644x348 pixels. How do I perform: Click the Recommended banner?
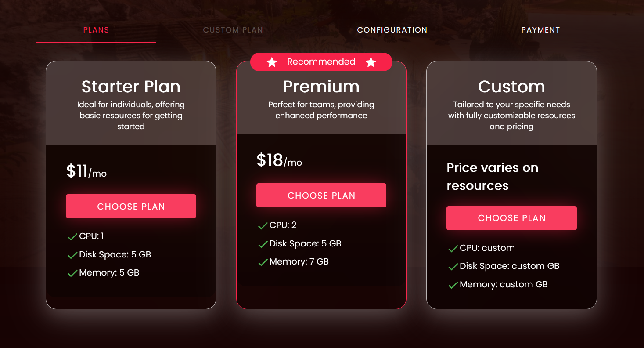click(x=321, y=62)
